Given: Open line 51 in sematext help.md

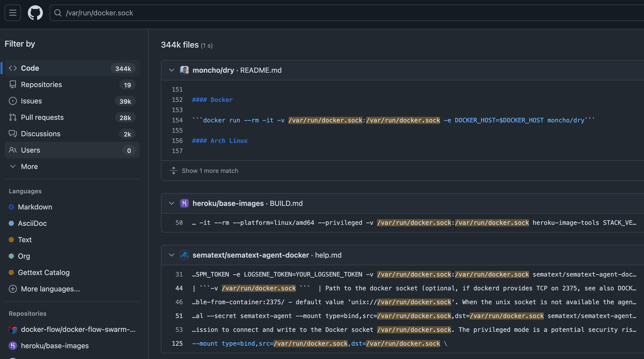Looking at the screenshot, I should click(x=179, y=316).
